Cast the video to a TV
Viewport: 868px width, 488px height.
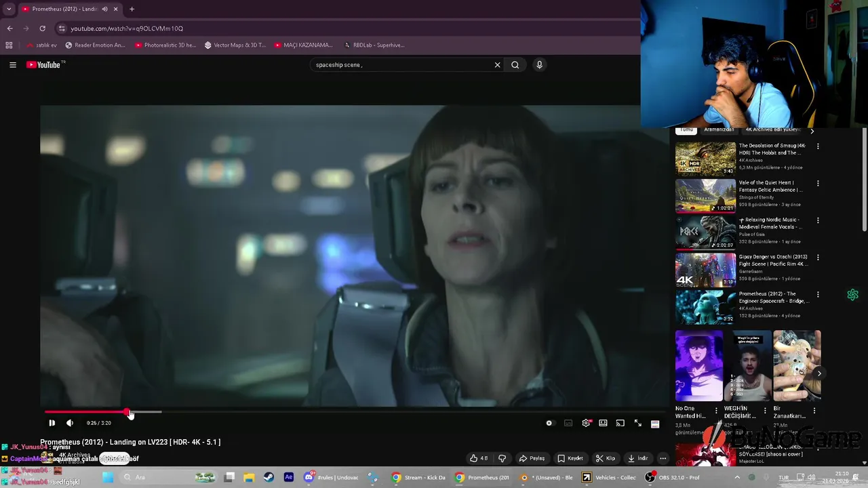[620, 423]
